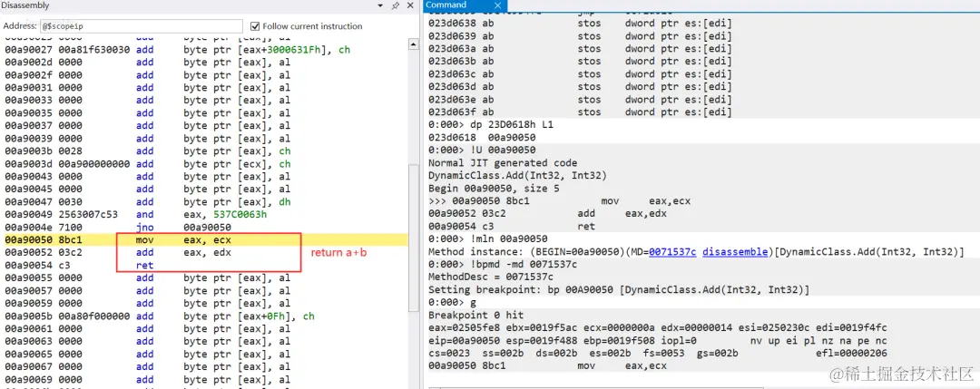Select command line !bpmd -md 0071537c

point(503,265)
